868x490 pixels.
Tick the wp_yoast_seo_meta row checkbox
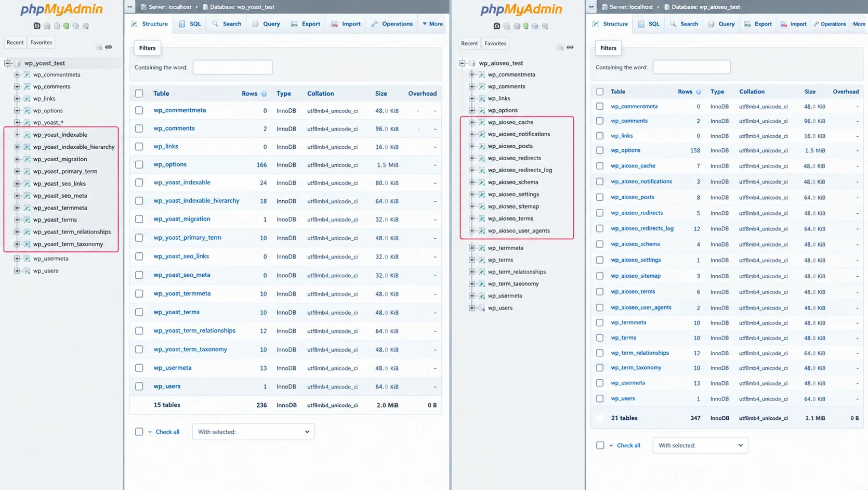139,275
